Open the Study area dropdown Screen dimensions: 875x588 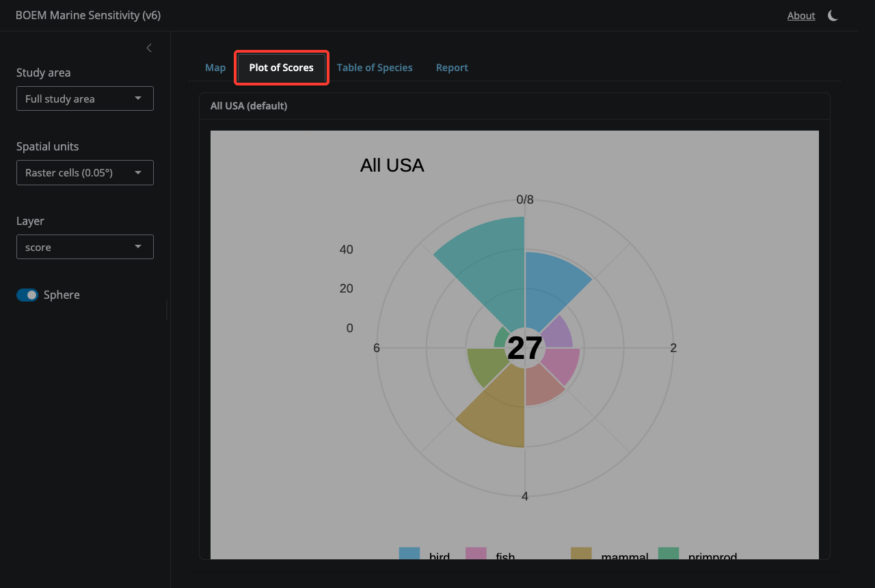coord(85,98)
